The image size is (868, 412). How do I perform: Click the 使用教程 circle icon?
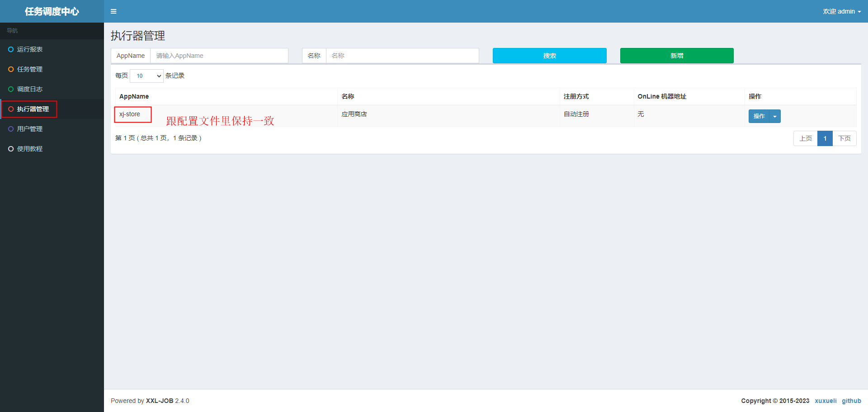[x=11, y=149]
